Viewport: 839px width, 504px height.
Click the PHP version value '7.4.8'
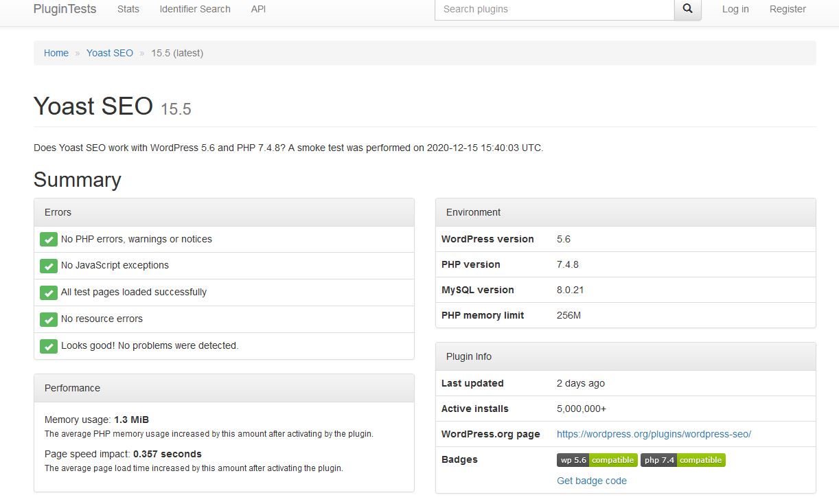point(568,264)
